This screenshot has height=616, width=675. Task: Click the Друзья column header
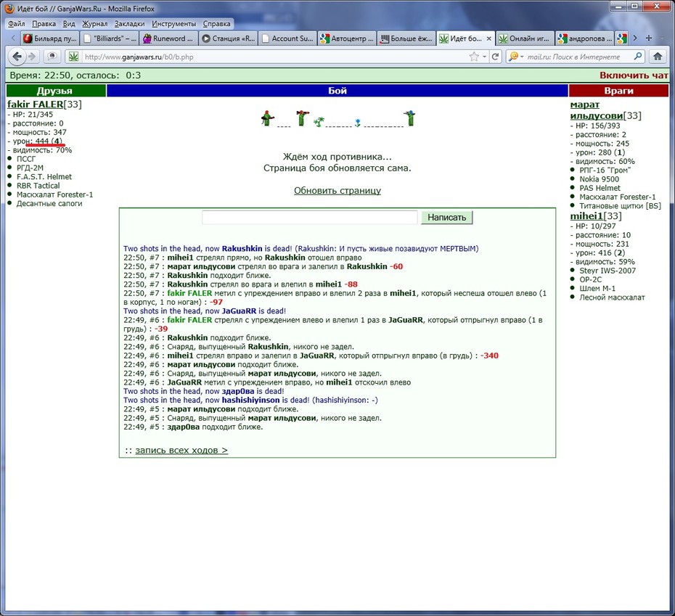pos(56,91)
